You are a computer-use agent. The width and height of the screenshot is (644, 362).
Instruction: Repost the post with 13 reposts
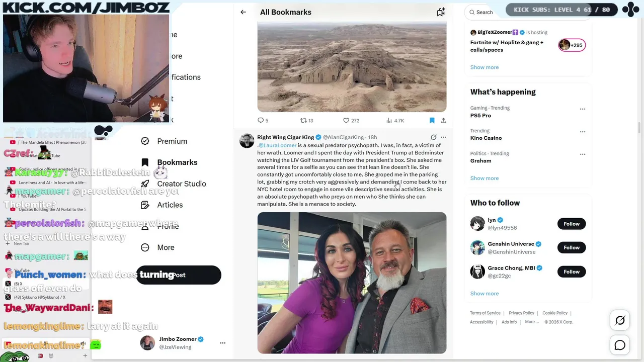303,121
